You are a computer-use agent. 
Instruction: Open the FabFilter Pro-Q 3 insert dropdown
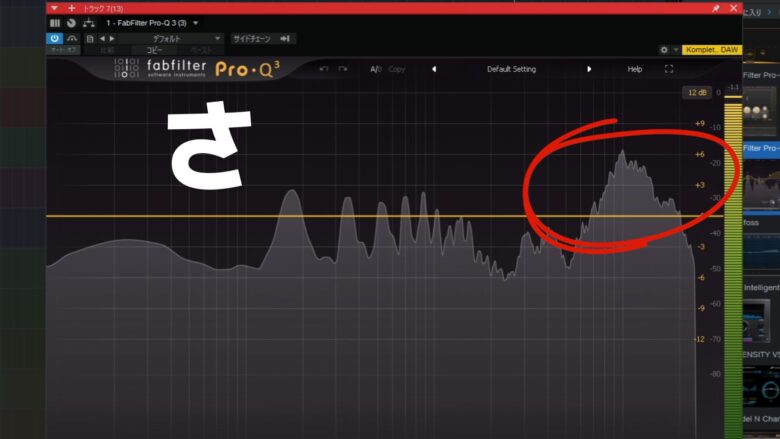[196, 23]
